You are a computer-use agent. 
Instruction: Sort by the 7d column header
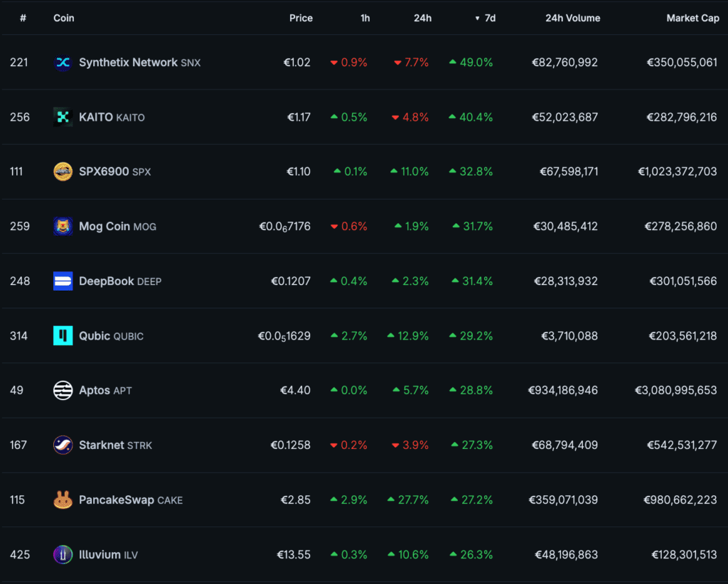[490, 18]
